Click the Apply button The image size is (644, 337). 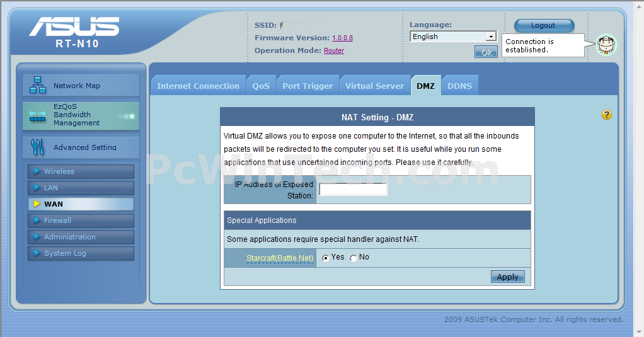click(507, 277)
